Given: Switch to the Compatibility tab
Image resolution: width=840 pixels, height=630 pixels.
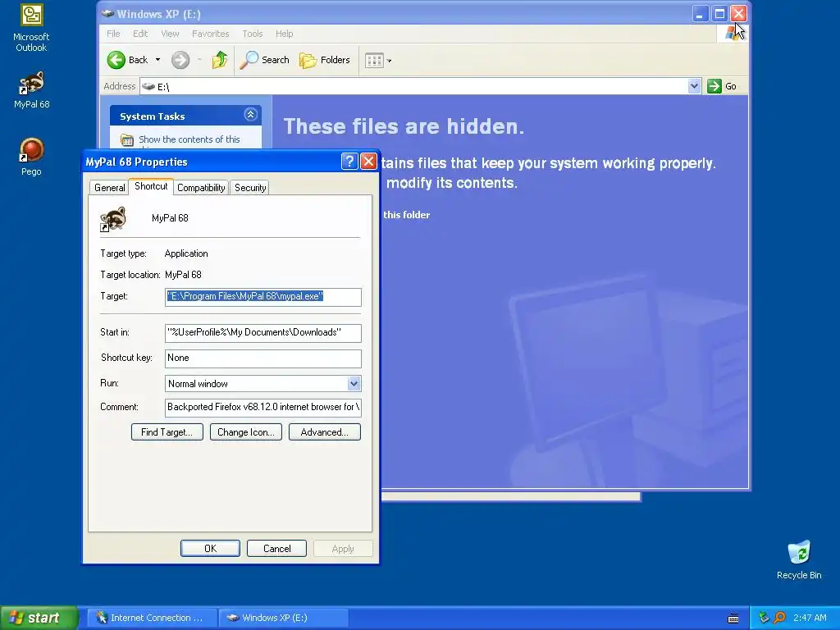Looking at the screenshot, I should tap(201, 188).
